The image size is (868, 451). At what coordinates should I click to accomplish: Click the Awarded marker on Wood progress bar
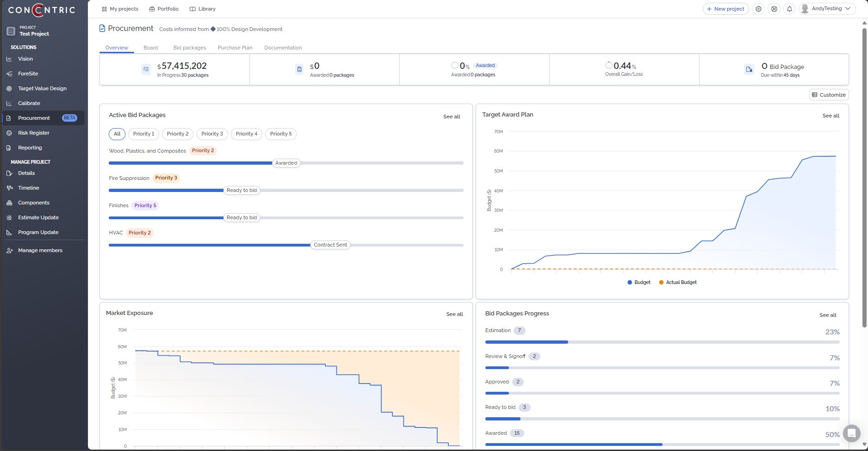286,163
